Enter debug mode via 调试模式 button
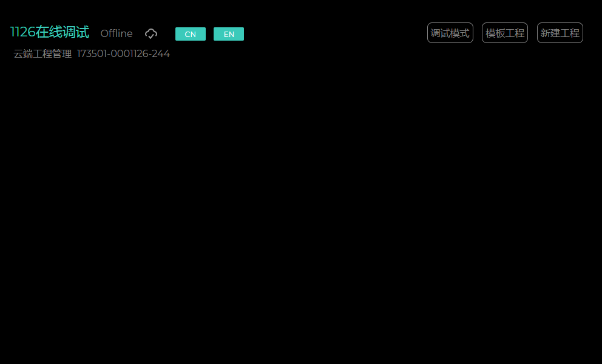The height and width of the screenshot is (364, 602). (450, 33)
